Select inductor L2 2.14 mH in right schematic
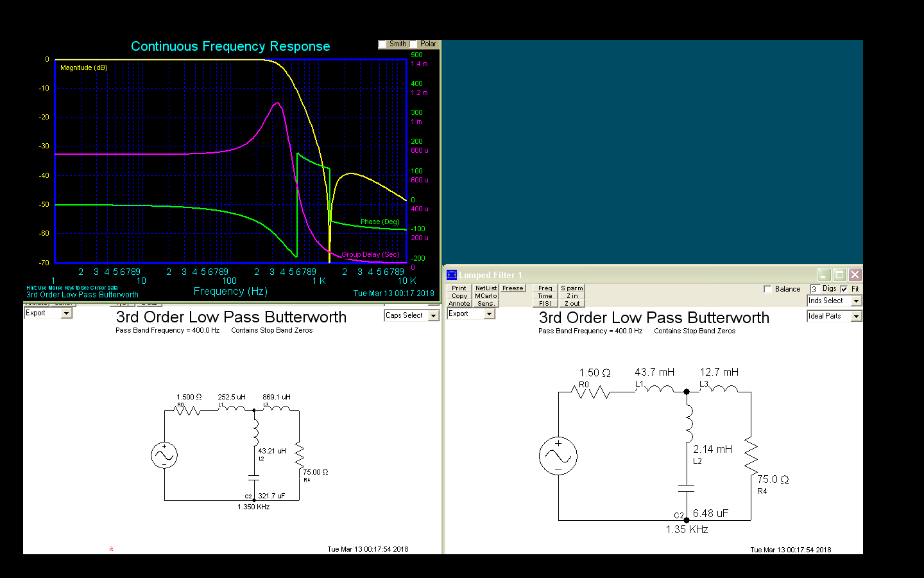 tap(689, 423)
